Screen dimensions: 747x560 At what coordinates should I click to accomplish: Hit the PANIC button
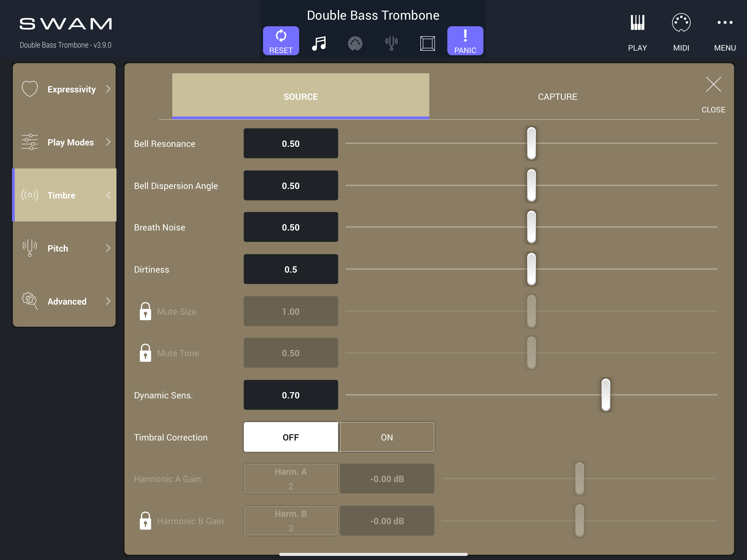[465, 40]
